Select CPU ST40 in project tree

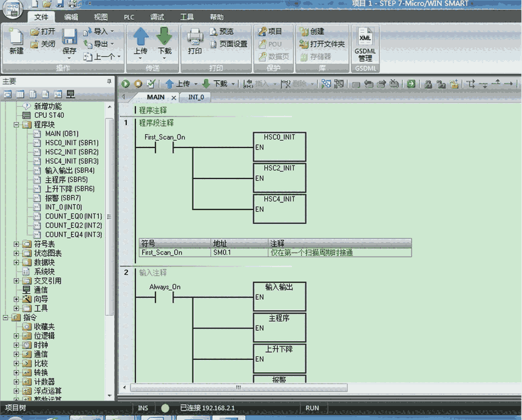click(x=49, y=115)
